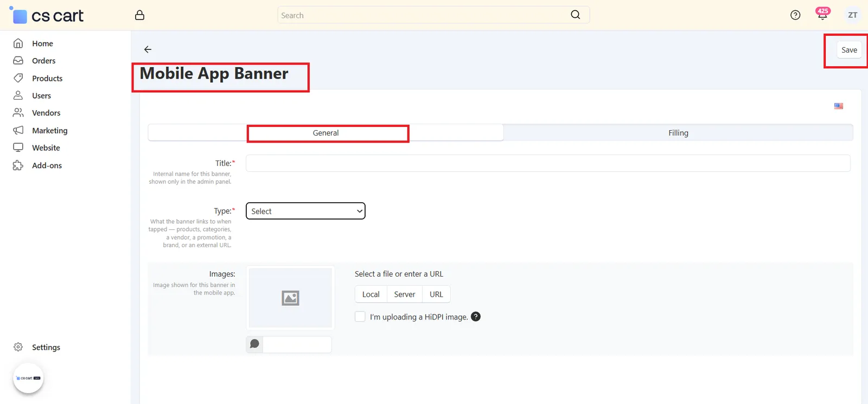Screen dimensions: 868x404
Task: Focus the image alt text field
Action: pos(297,344)
